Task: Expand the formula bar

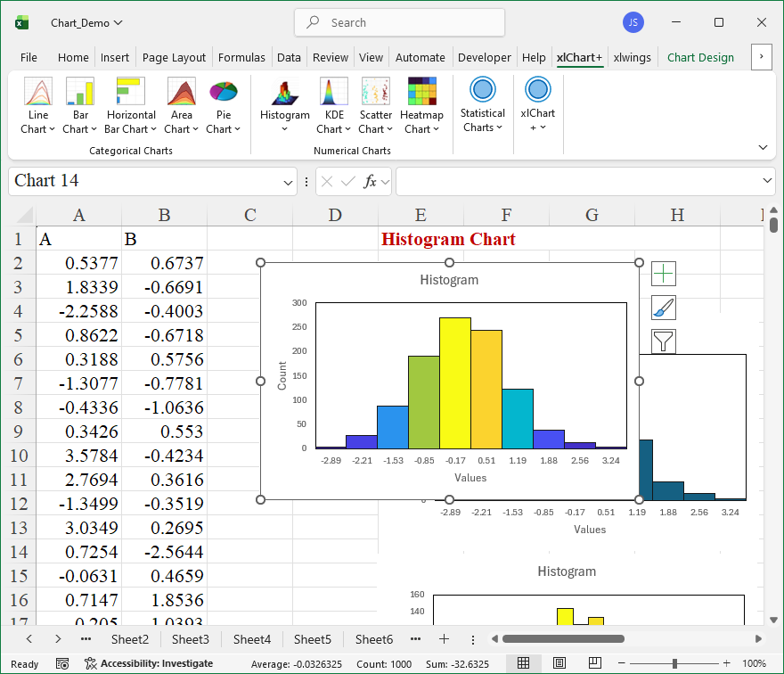Action: click(x=768, y=181)
